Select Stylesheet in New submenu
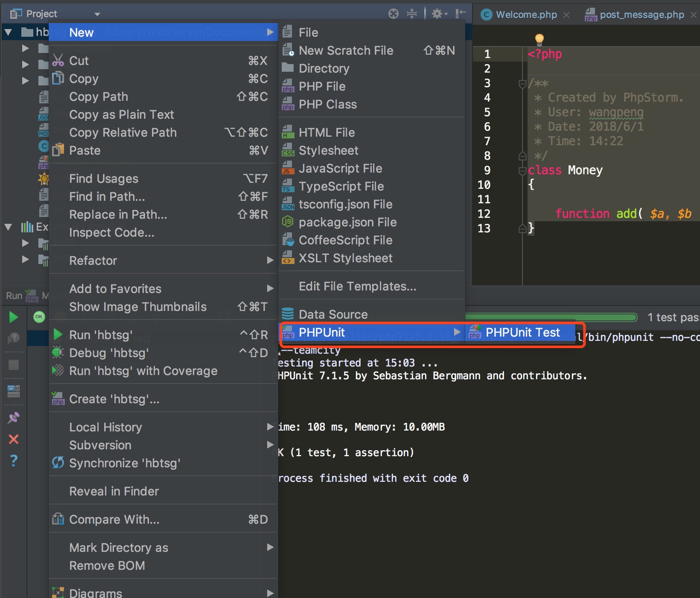The height and width of the screenshot is (598, 700). (371, 150)
